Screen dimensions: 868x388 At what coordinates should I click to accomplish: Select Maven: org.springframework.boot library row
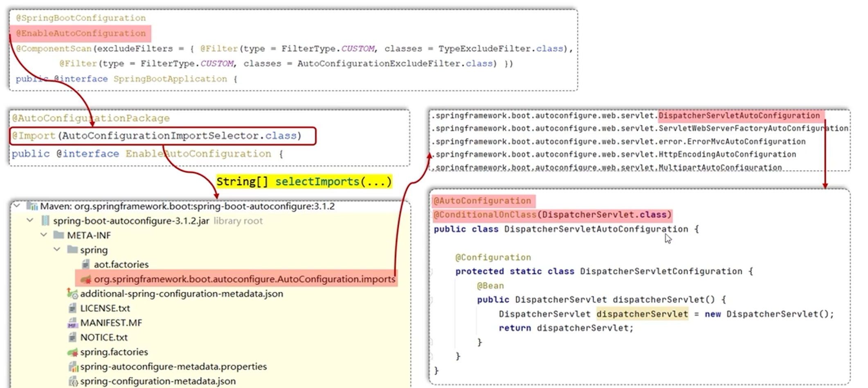(187, 206)
